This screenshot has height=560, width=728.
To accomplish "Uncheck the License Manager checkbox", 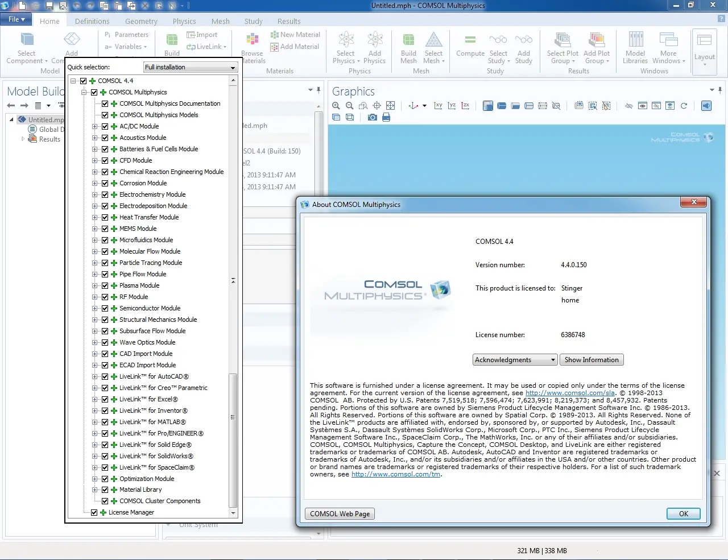I will point(94,512).
